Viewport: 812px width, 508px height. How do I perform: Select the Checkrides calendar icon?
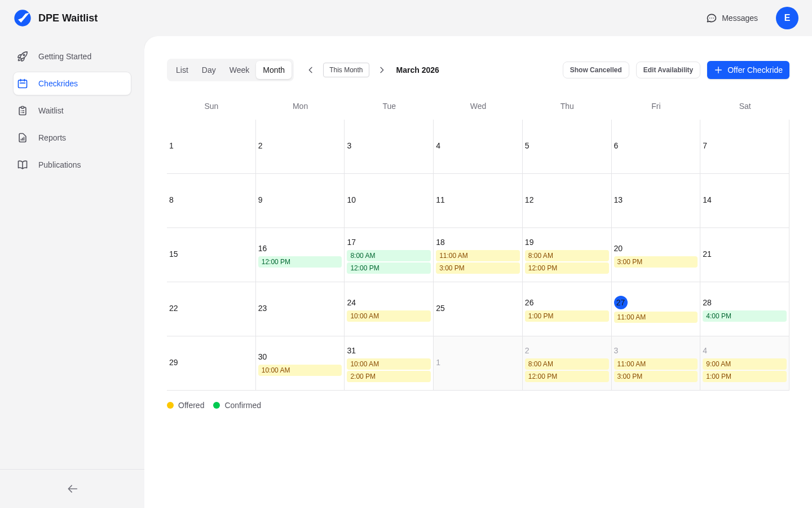pyautogui.click(x=23, y=84)
